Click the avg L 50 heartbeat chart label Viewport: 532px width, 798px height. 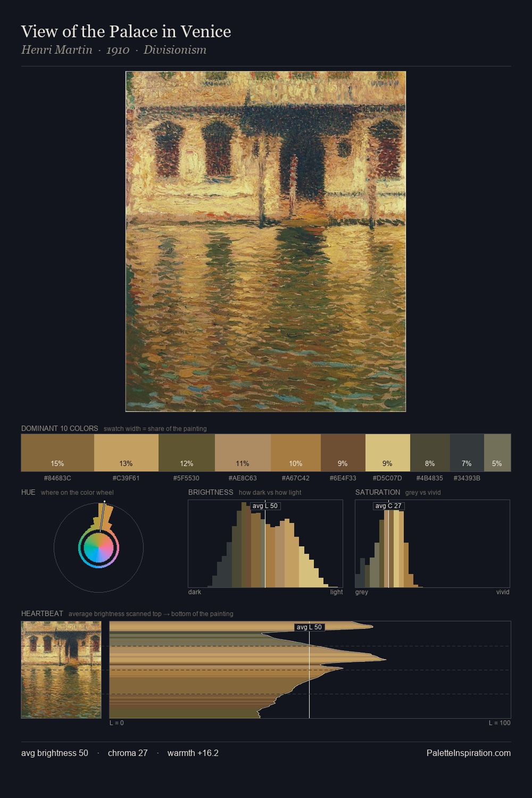pos(309,627)
